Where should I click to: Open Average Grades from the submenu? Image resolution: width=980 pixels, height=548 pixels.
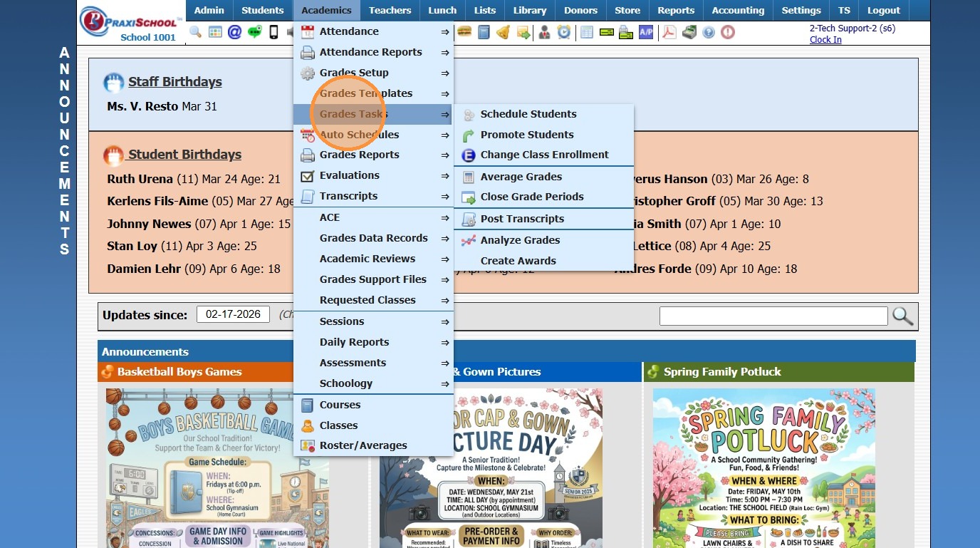[543, 177]
